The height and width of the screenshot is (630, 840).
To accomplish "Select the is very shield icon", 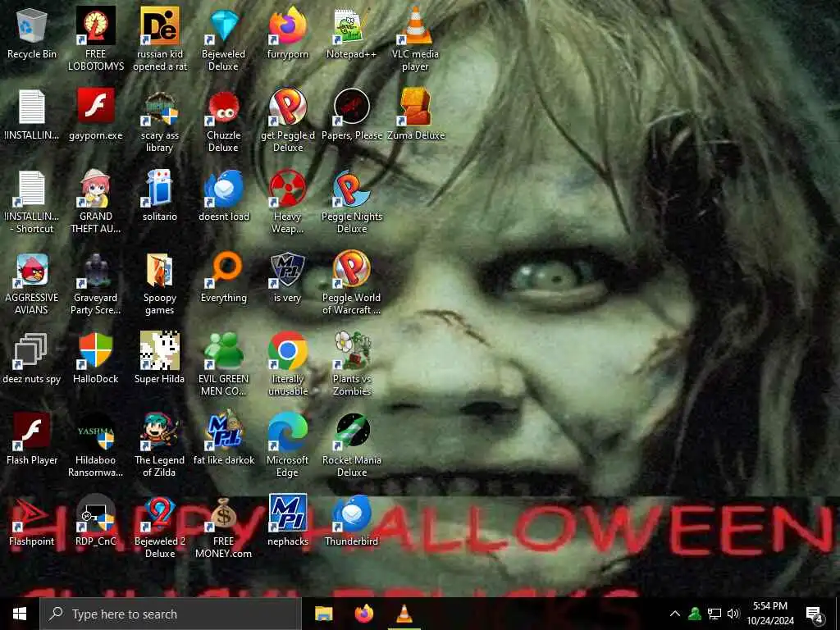I will coord(287,270).
